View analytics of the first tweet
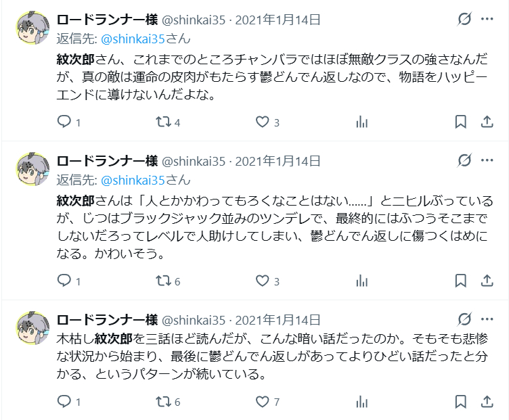509x420 pixels. click(361, 122)
